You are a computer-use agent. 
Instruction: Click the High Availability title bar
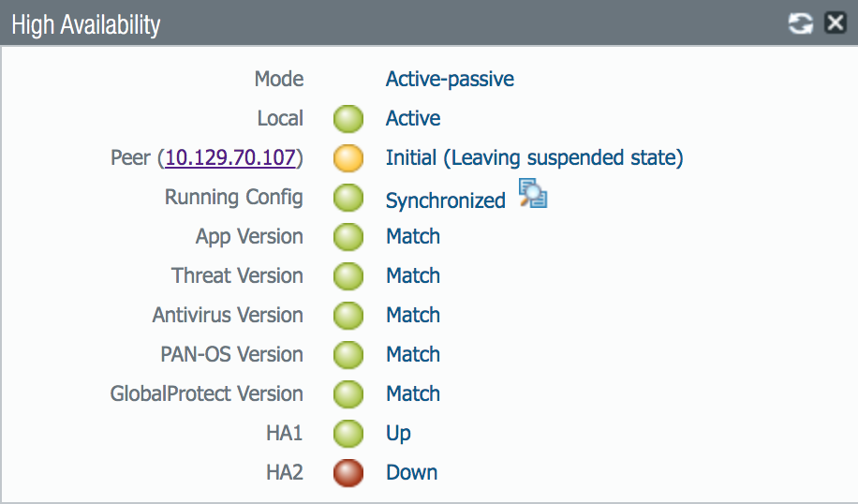pyautogui.click(x=375, y=24)
